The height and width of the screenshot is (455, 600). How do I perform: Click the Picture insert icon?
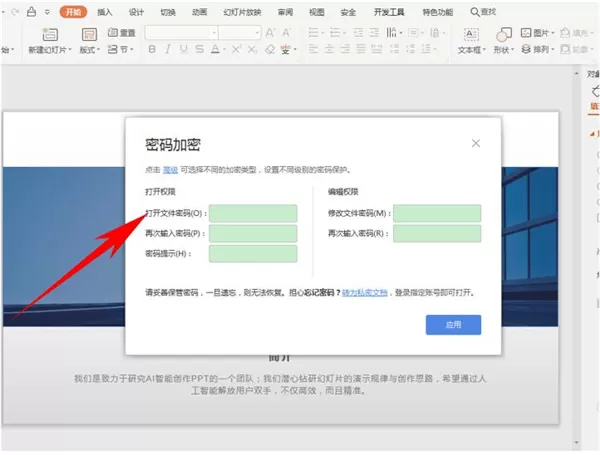coord(526,33)
